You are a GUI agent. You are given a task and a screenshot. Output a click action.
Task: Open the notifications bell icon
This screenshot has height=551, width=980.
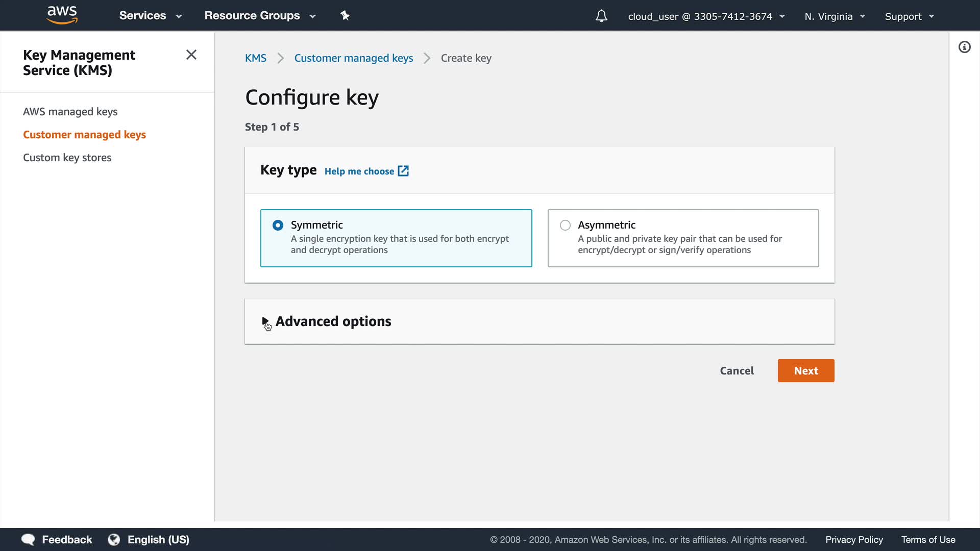[601, 16]
